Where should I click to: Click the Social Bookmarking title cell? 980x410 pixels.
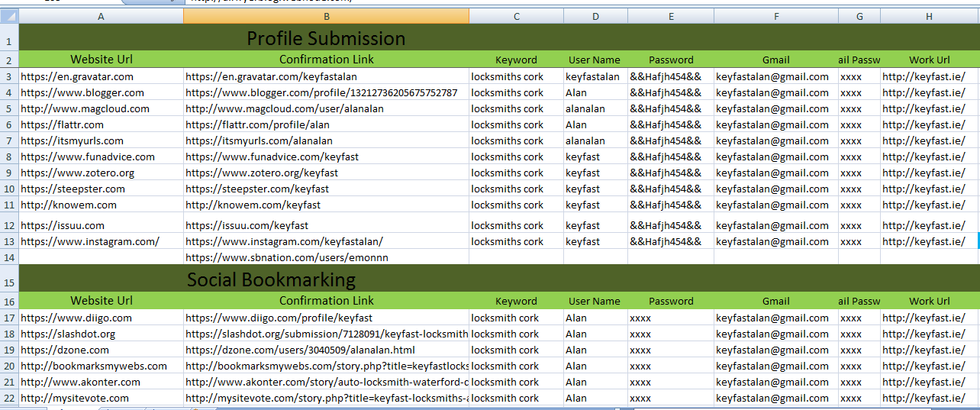tap(271, 279)
